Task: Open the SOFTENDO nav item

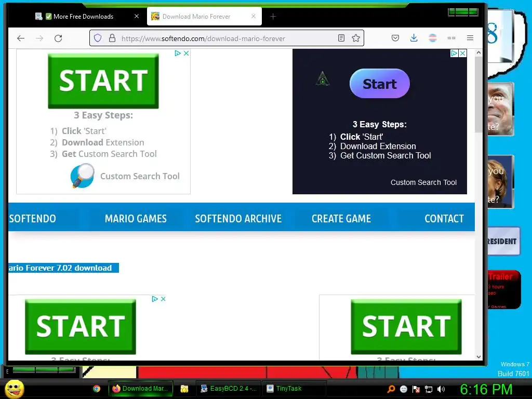Action: click(x=33, y=219)
